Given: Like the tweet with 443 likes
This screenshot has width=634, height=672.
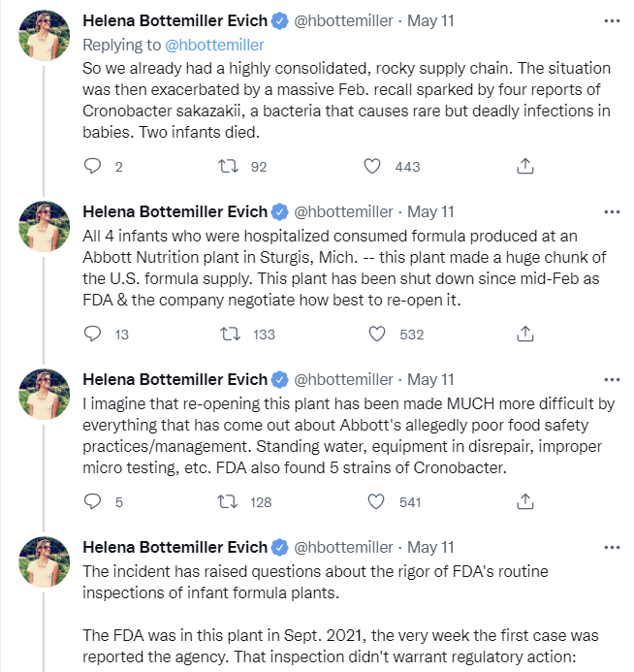Looking at the screenshot, I should coord(372,166).
